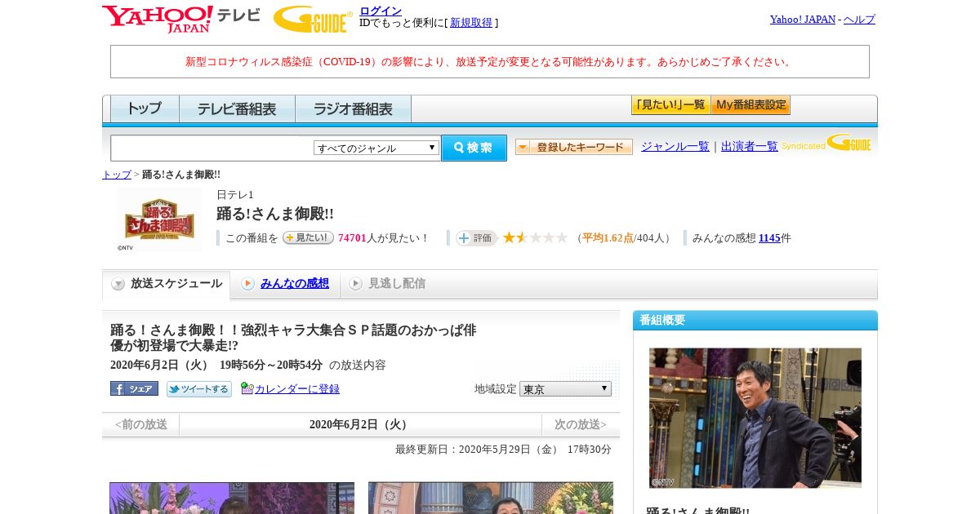Click the program title 踊る!さんま御殿!! heading
This screenshot has height=514, width=980.
(x=275, y=214)
